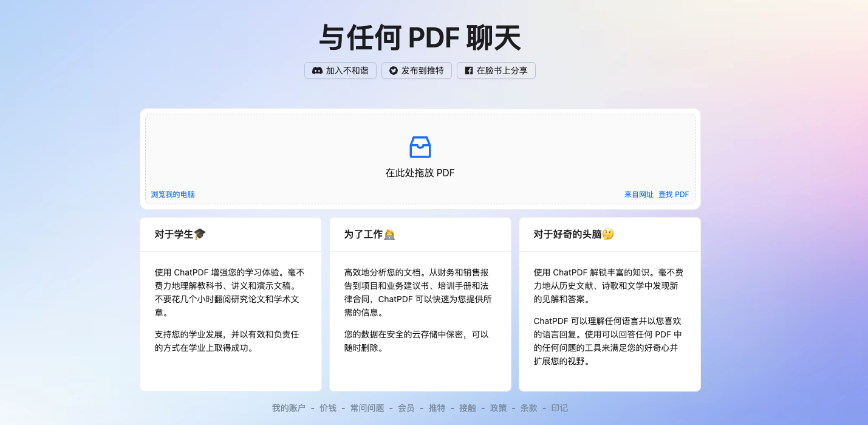
Task: Open 印记 imprint footer link
Action: pos(560,408)
